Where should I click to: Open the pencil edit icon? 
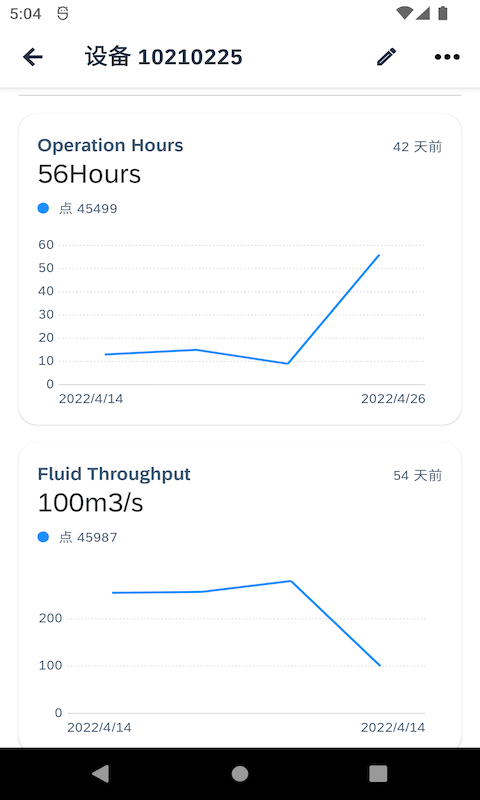point(386,57)
